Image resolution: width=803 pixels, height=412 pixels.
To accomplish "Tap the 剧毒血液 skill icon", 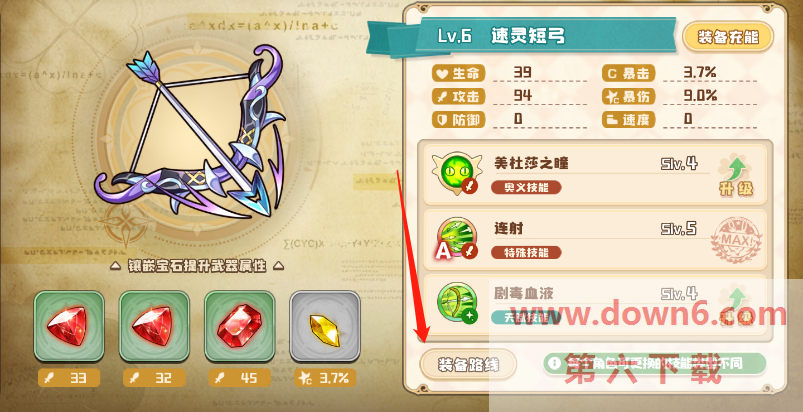I will point(457,303).
